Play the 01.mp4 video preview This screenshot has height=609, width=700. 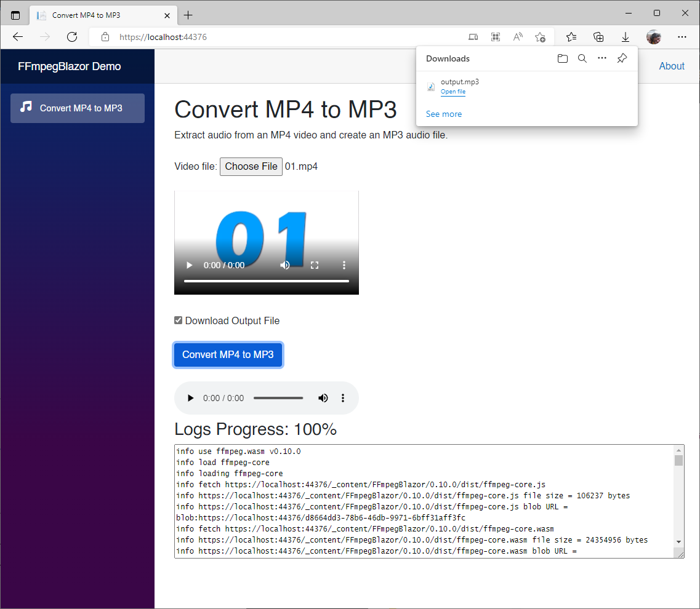click(189, 265)
